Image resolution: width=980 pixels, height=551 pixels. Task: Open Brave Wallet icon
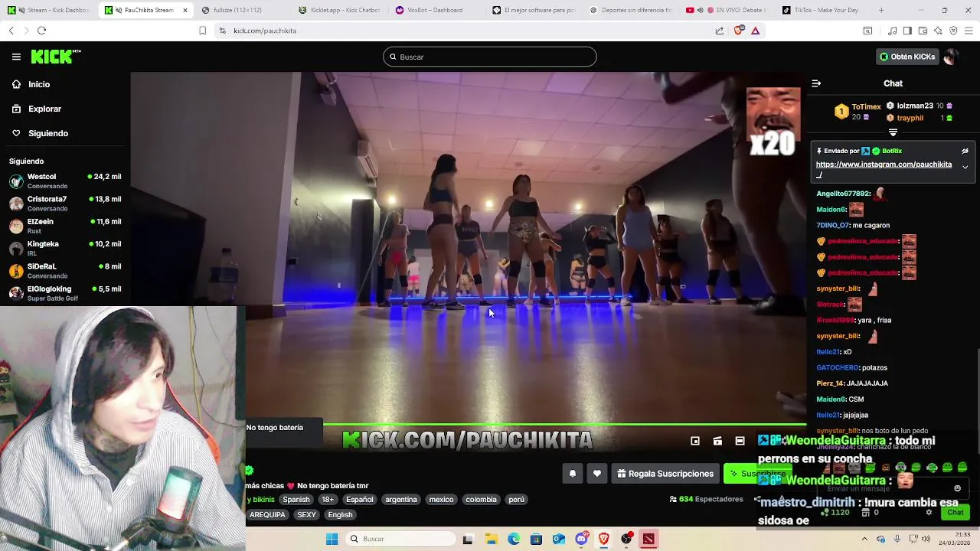[x=923, y=31]
